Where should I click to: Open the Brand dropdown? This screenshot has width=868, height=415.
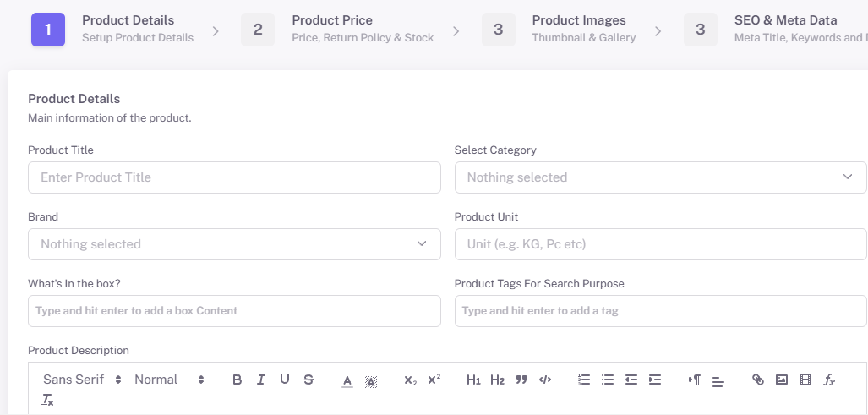pos(234,244)
